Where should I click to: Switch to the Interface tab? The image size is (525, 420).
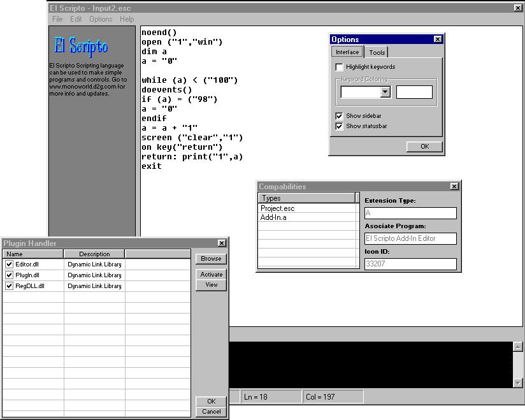(347, 52)
